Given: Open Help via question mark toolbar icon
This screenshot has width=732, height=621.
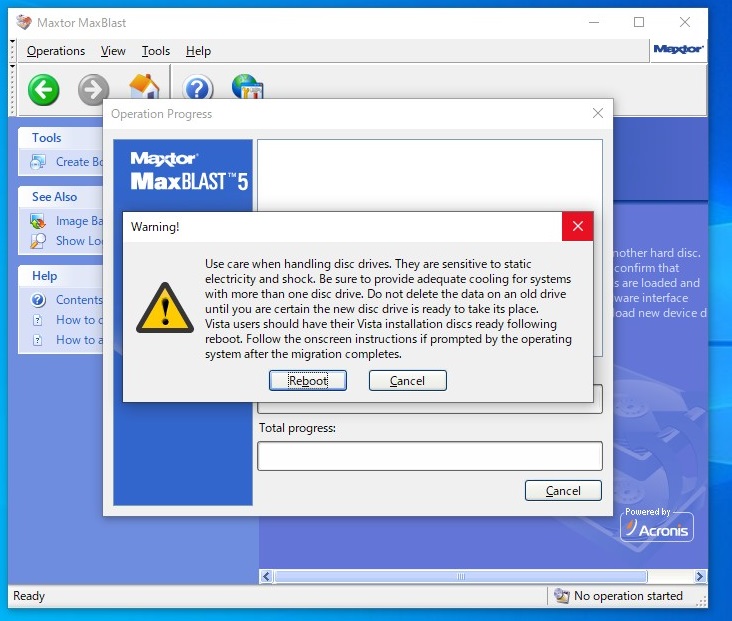Looking at the screenshot, I should (197, 87).
